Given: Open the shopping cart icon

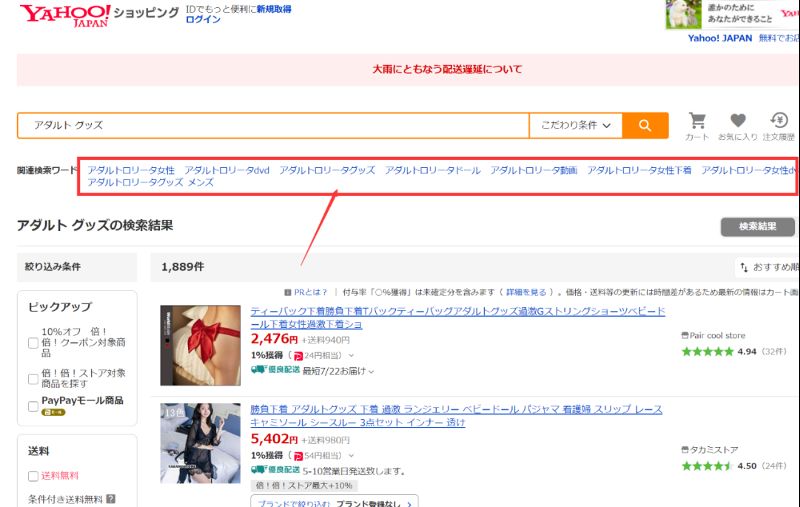Looking at the screenshot, I should point(697,121).
